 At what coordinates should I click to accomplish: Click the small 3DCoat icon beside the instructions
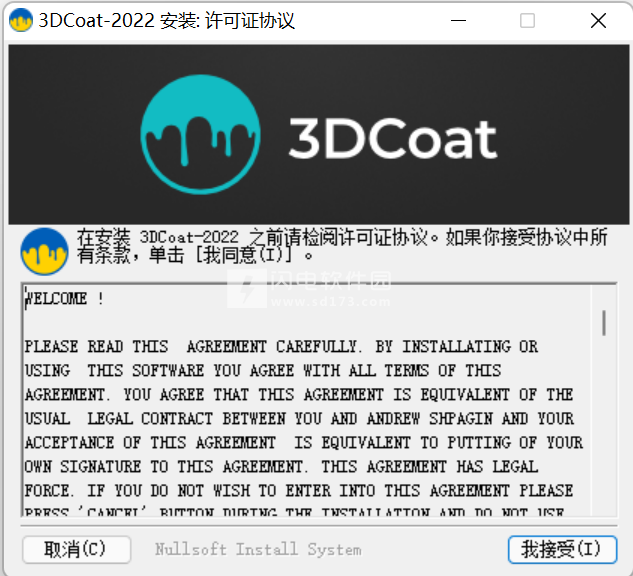click(x=44, y=251)
